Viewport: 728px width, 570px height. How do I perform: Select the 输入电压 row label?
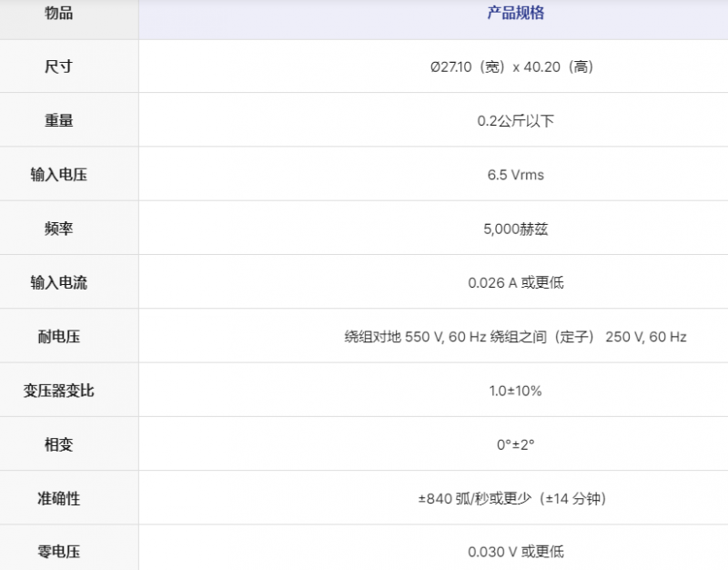point(58,175)
